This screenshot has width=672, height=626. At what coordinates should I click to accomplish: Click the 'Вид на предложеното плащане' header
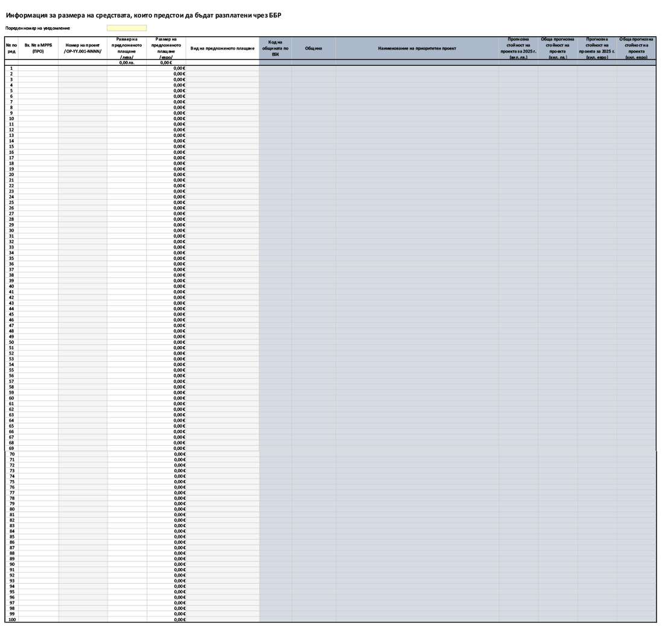coord(223,48)
